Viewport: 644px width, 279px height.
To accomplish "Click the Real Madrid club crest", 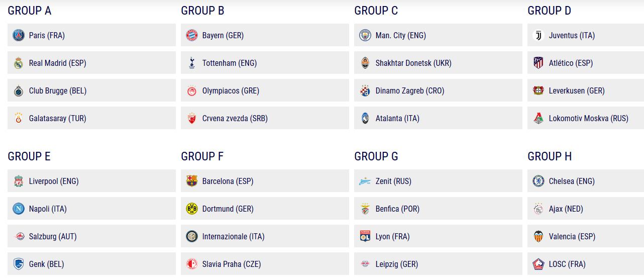I will 19,63.
